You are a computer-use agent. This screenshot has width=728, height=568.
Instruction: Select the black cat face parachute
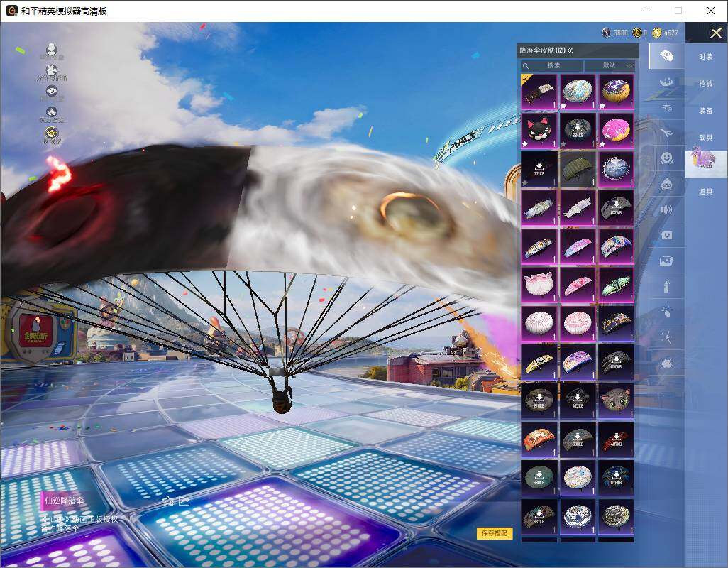point(539,131)
